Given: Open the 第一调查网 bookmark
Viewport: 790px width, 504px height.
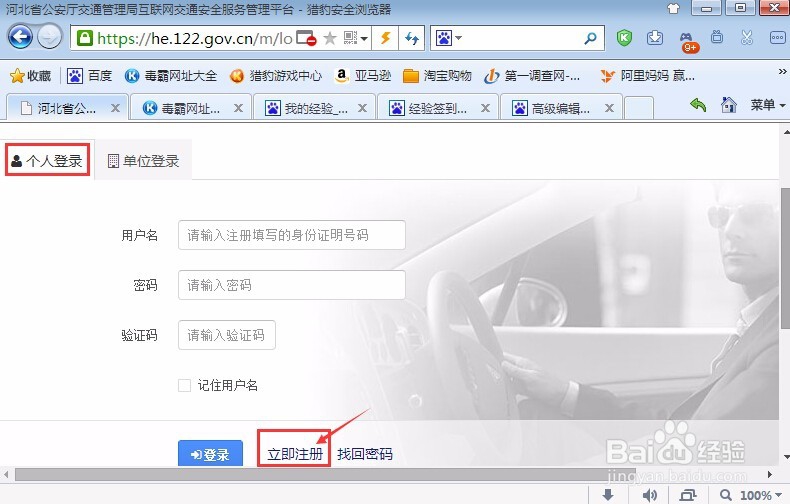Looking at the screenshot, I should 532,76.
